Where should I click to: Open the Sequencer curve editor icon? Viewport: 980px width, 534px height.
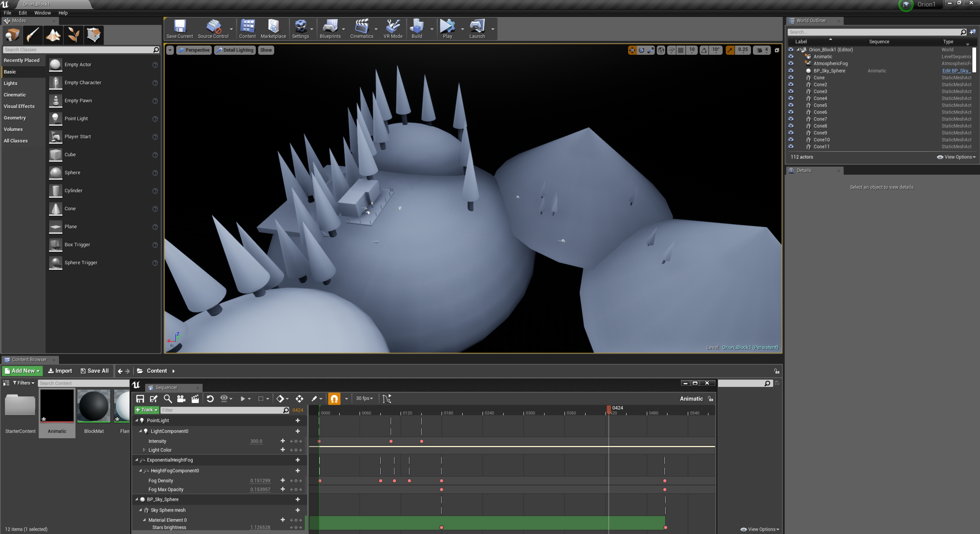pyautogui.click(x=387, y=399)
